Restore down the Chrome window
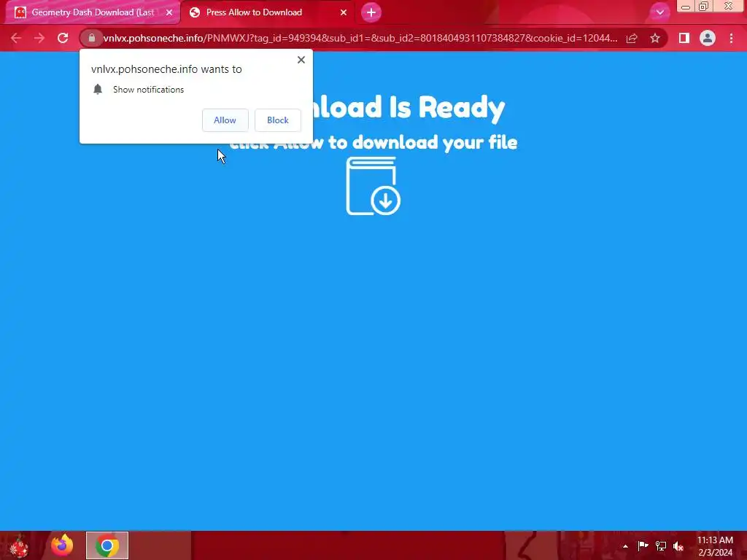The image size is (747, 560). click(x=703, y=7)
